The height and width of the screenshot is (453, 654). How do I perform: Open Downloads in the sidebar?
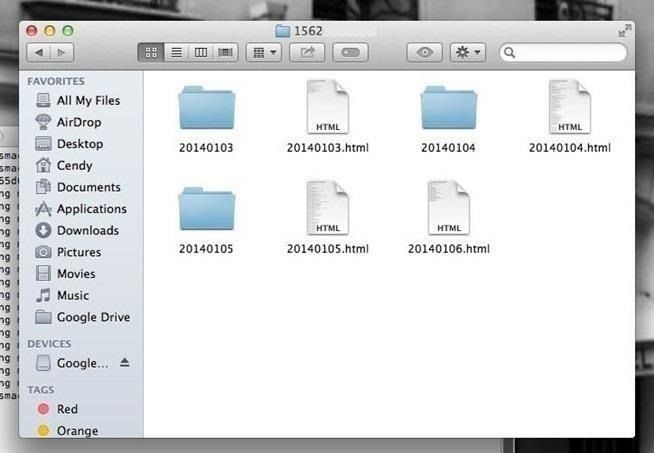pos(87,230)
